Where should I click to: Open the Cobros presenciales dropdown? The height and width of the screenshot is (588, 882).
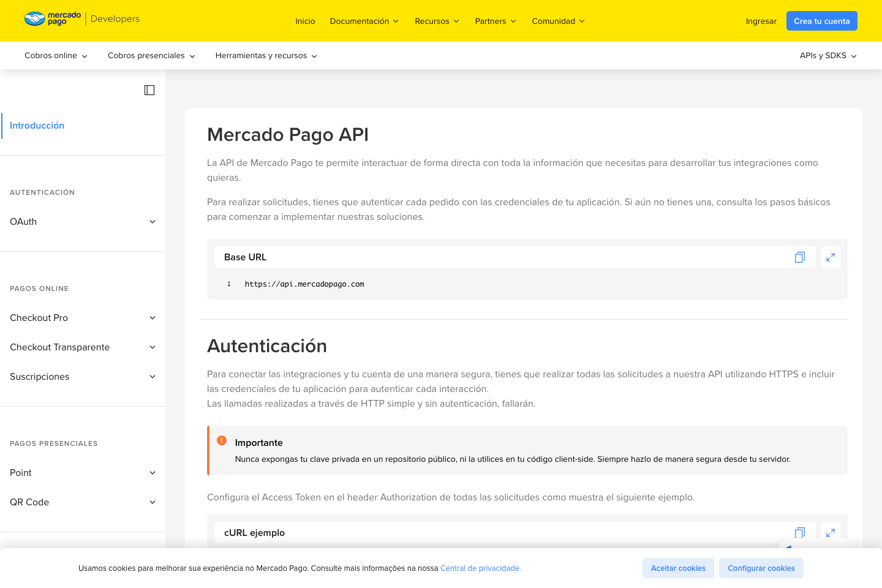pyautogui.click(x=151, y=55)
